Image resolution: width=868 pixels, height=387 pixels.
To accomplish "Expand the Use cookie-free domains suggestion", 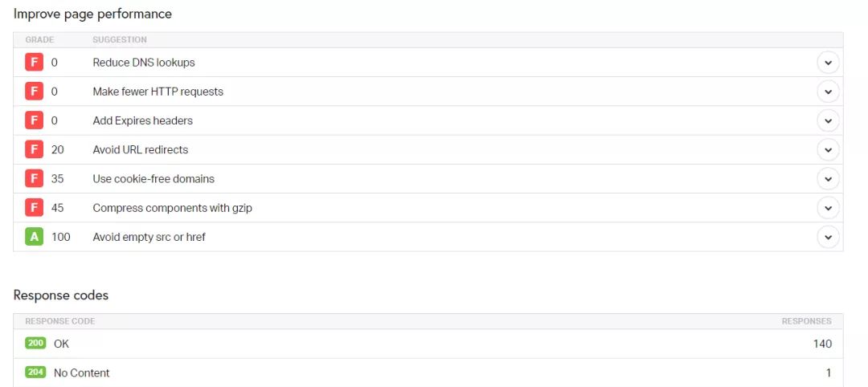I will coord(828,178).
